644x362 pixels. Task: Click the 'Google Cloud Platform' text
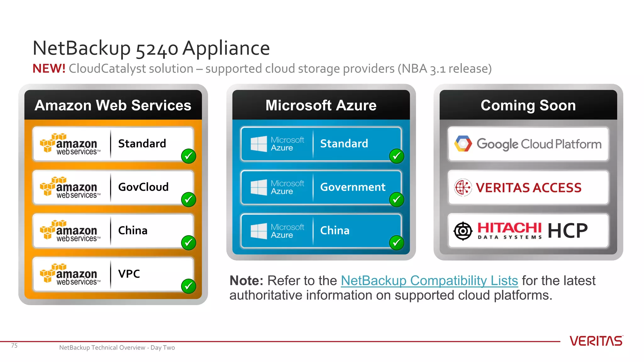coord(539,144)
